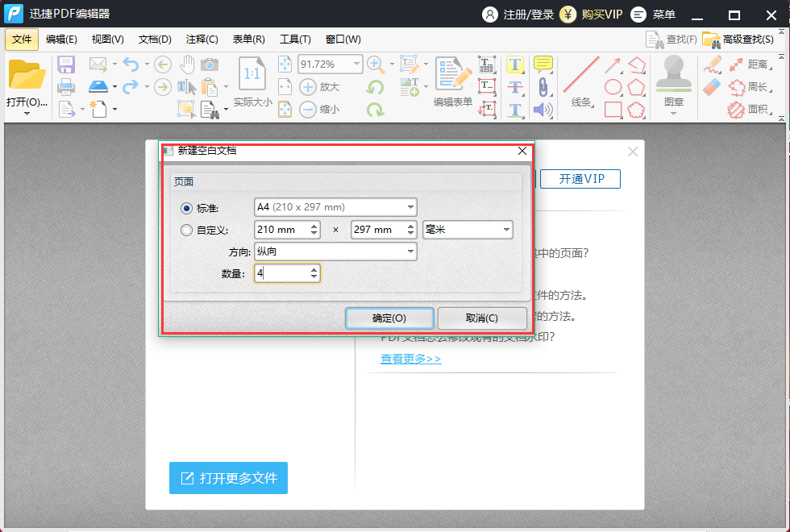Select the Cloud shape tool
Screen dimensions: 790x532
pyautogui.click(x=636, y=110)
